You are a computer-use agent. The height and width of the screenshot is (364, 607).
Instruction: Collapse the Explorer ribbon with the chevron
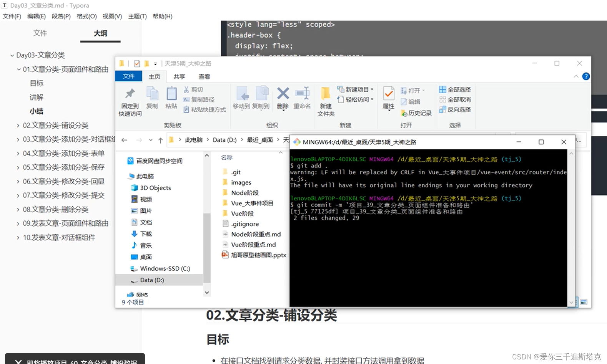(x=576, y=76)
